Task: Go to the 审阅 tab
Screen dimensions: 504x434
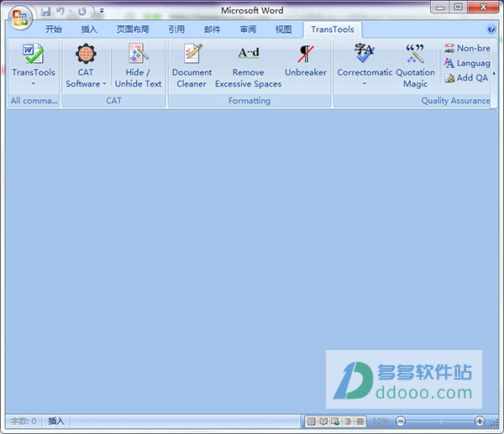Action: [248, 29]
